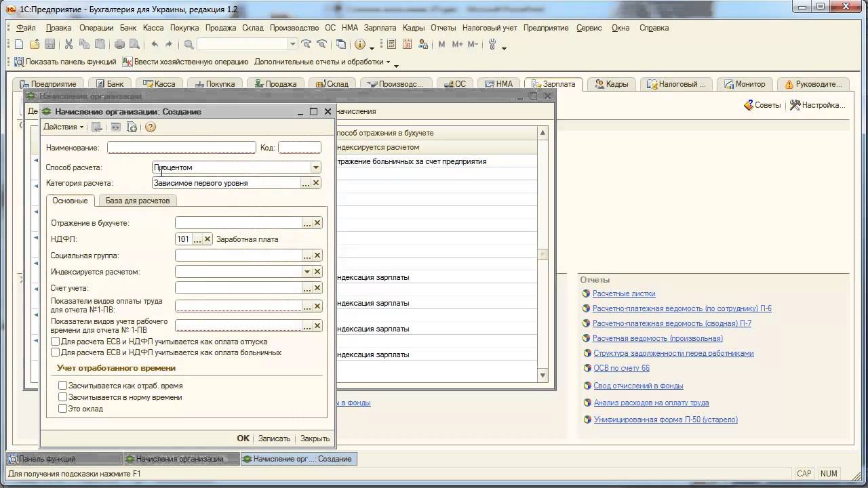Open the ОСВ по счету 66 link
The height and width of the screenshot is (488, 868).
pyautogui.click(x=621, y=368)
